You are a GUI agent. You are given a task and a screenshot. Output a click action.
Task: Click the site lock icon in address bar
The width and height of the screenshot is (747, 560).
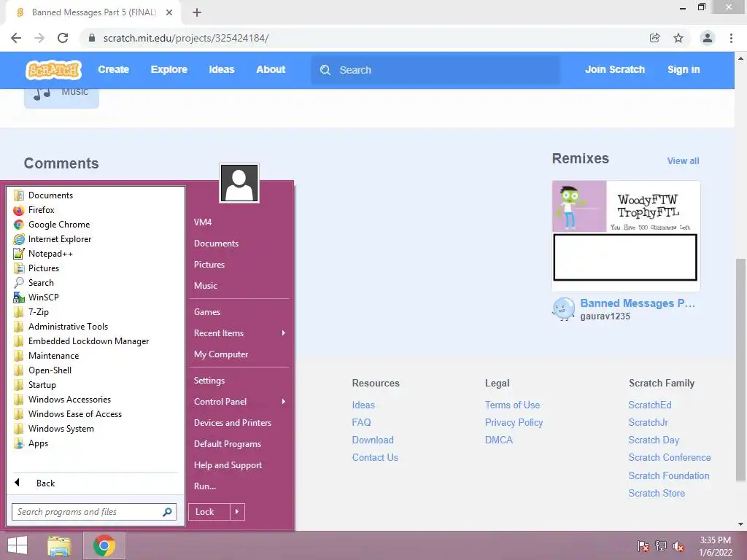(x=93, y=38)
